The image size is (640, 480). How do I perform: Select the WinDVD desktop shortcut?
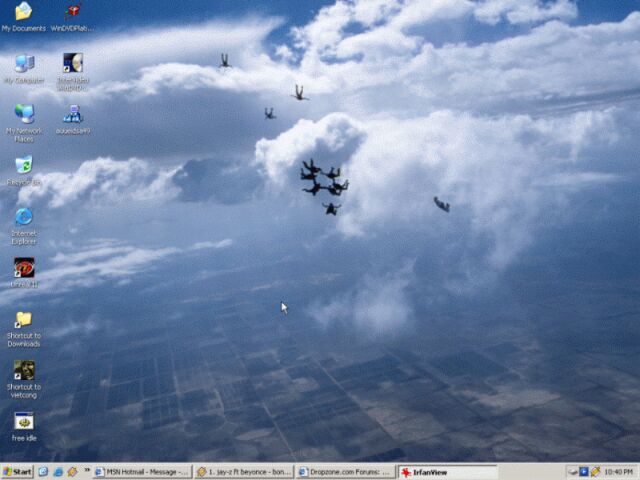[x=72, y=12]
